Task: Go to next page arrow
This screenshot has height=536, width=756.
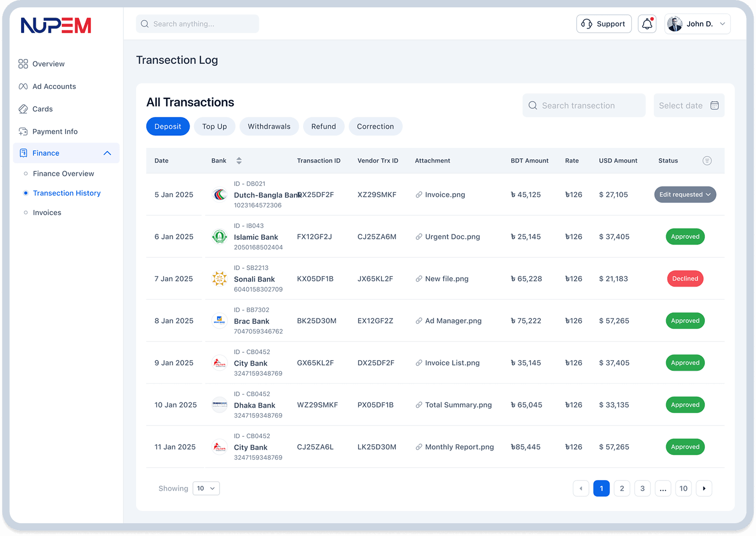Action: click(704, 488)
